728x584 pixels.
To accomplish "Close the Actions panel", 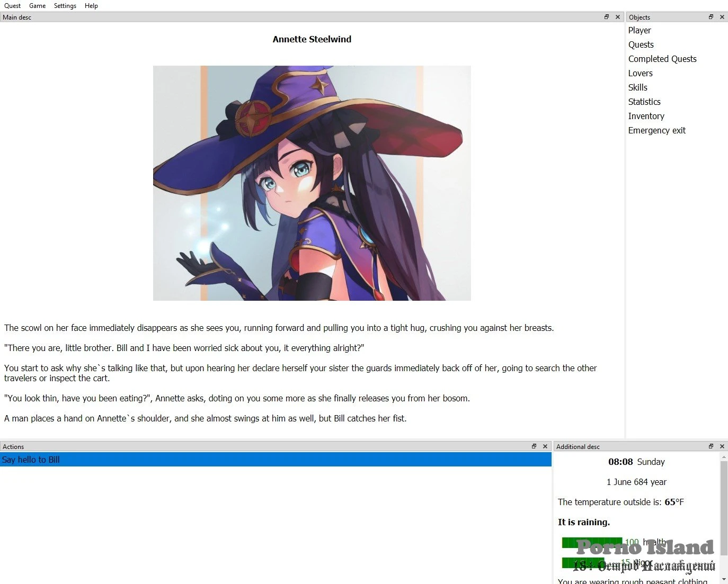I will pyautogui.click(x=545, y=446).
